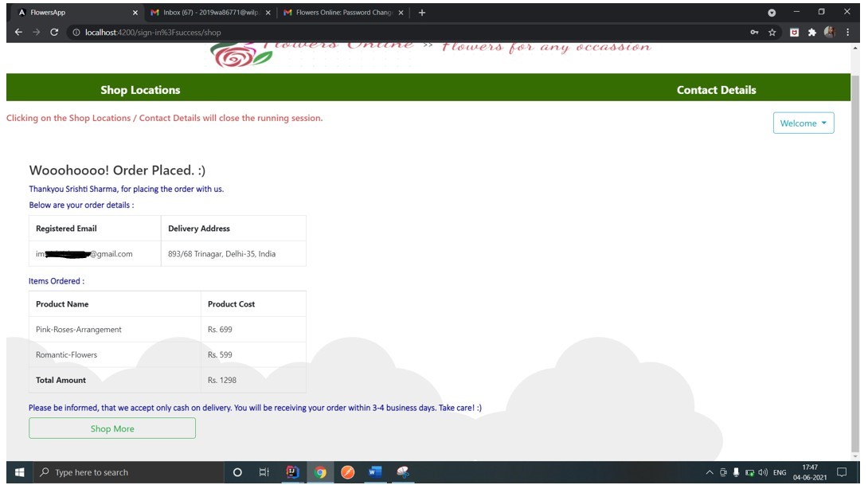Select Contact Details in the green navbar
The width and height of the screenshot is (868, 485).
[716, 90]
